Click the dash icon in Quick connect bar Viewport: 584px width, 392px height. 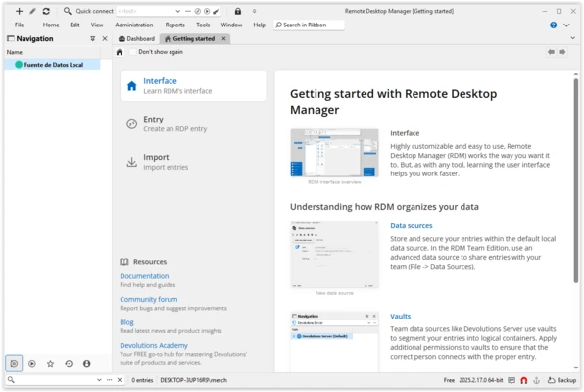click(x=188, y=11)
